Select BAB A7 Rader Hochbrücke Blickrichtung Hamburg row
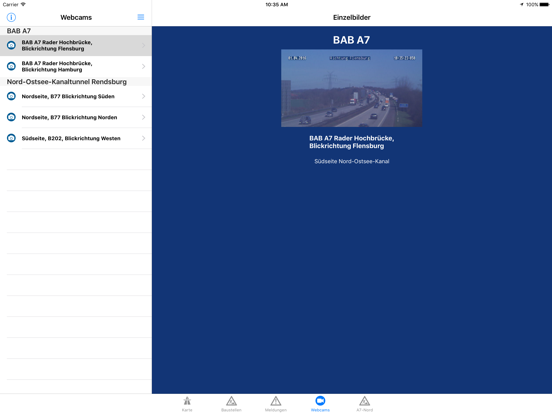This screenshot has height=414, width=552. coord(76,67)
